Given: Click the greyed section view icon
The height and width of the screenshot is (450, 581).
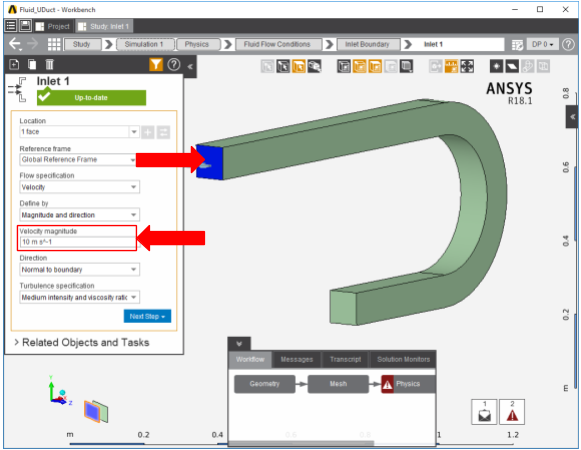Looking at the screenshot, I should point(543,66).
